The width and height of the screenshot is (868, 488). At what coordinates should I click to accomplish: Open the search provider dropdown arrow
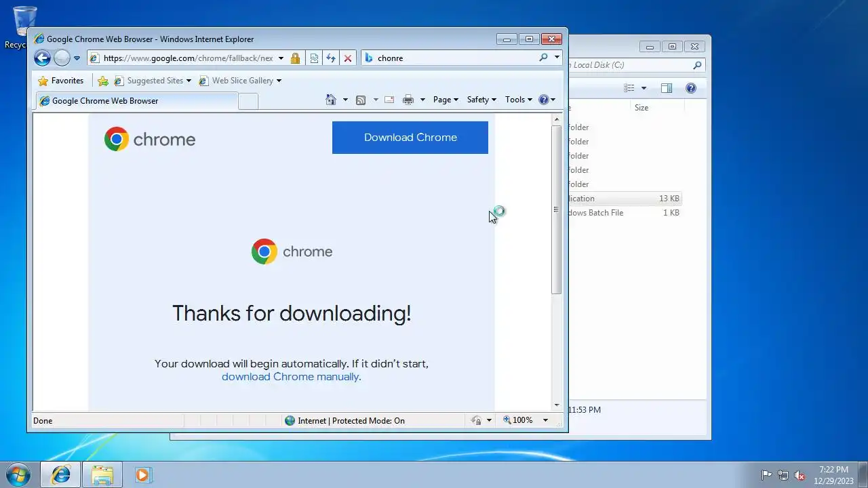click(557, 58)
